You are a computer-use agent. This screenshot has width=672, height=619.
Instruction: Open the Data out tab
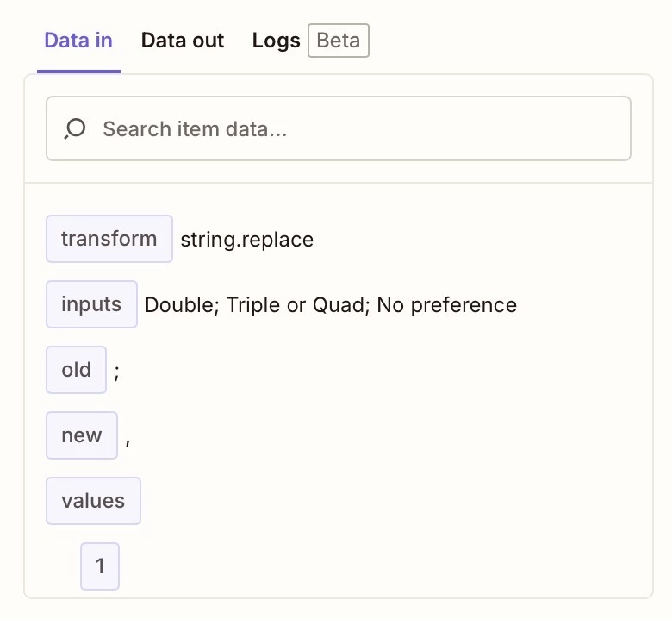pos(183,41)
